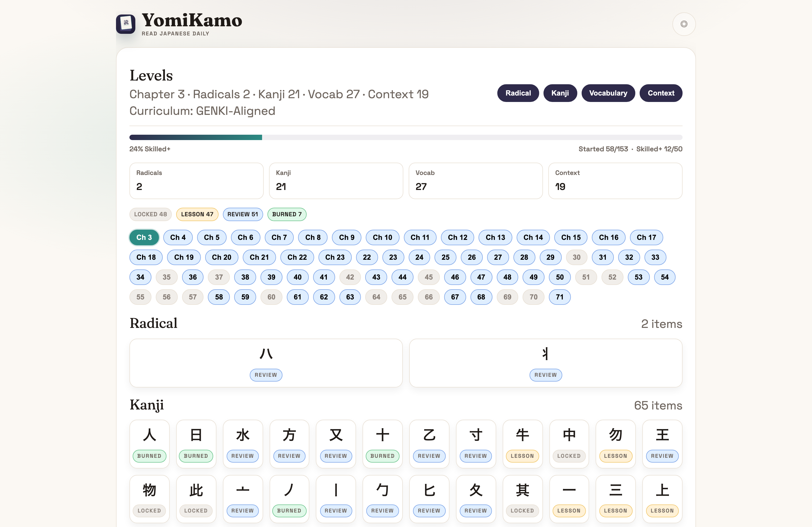Select level 50 chip
The height and width of the screenshot is (527, 812).
(x=560, y=277)
